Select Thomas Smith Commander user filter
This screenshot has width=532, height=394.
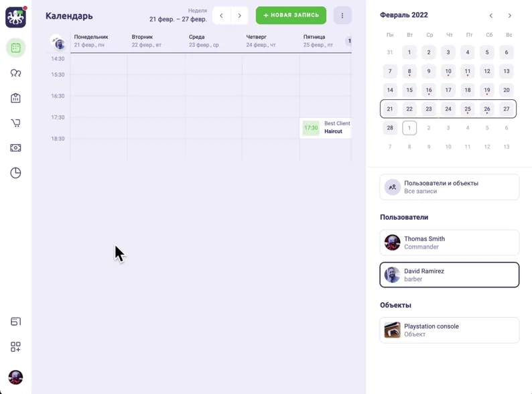(x=449, y=243)
